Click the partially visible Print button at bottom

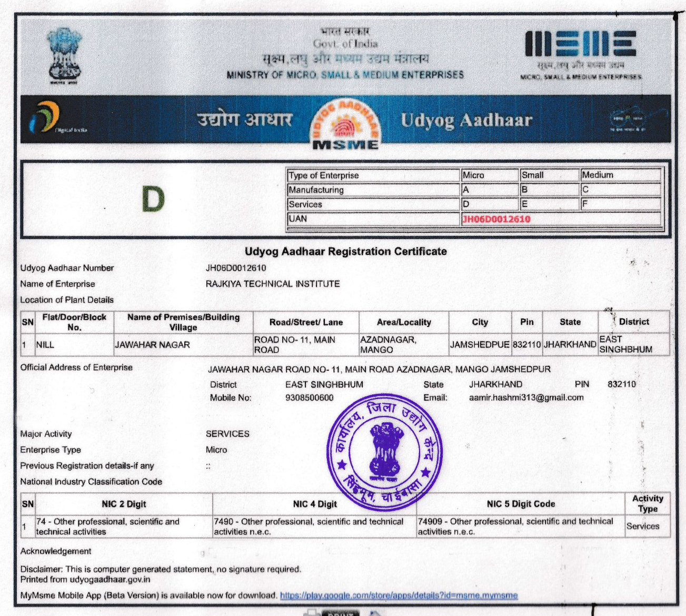(340, 612)
